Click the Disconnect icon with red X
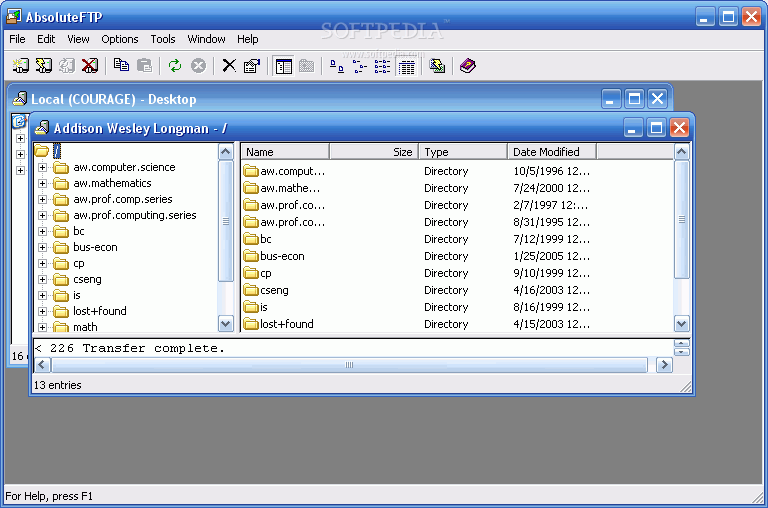 [90, 66]
